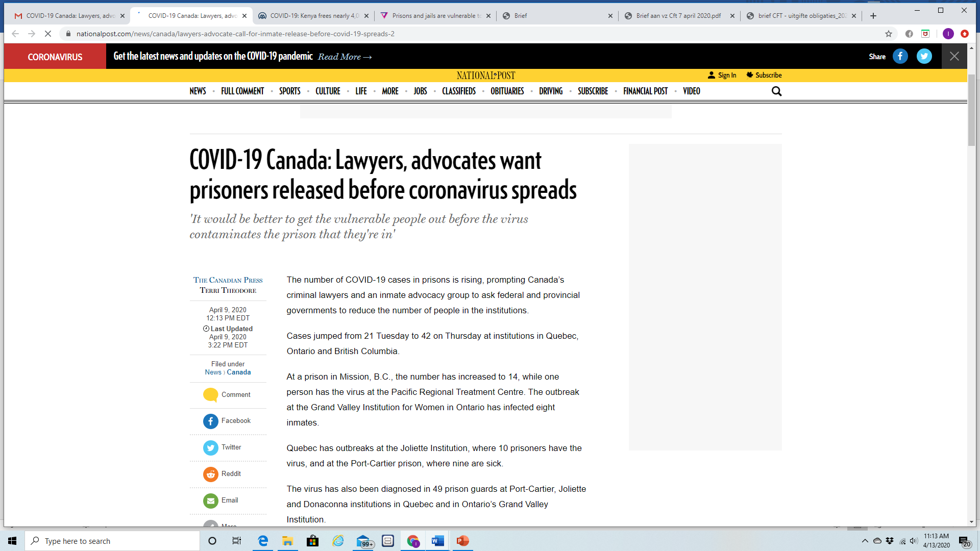
Task: Open the Pocket extension icon
Action: tap(925, 34)
